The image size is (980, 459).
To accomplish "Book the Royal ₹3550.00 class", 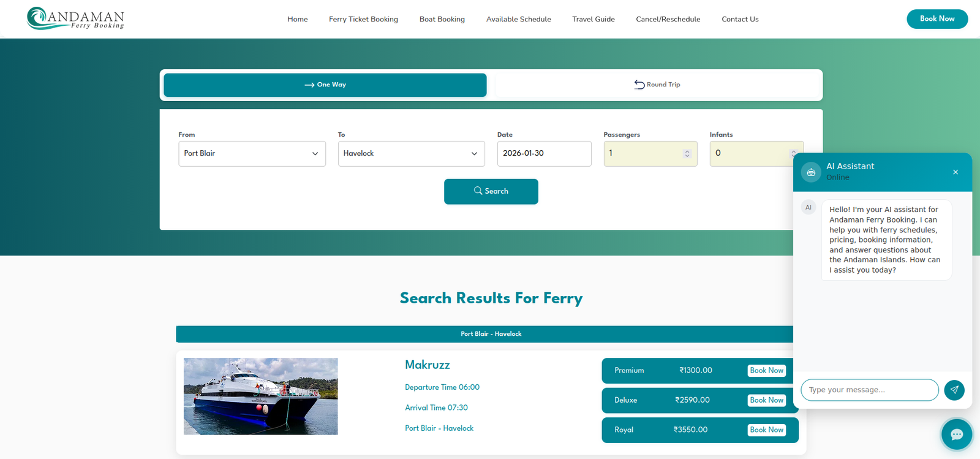I will pyautogui.click(x=767, y=430).
